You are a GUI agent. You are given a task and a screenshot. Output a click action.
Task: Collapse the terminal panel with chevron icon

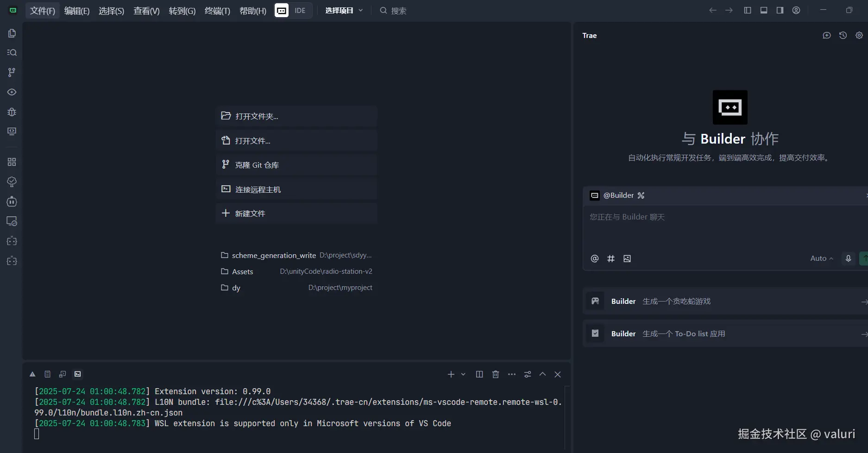coord(542,374)
